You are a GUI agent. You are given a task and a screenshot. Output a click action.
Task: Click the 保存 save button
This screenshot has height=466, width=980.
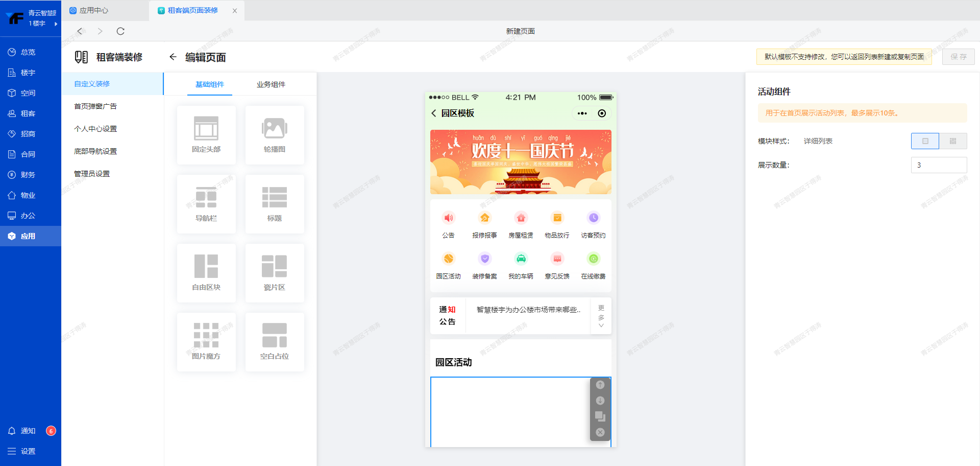(959, 57)
